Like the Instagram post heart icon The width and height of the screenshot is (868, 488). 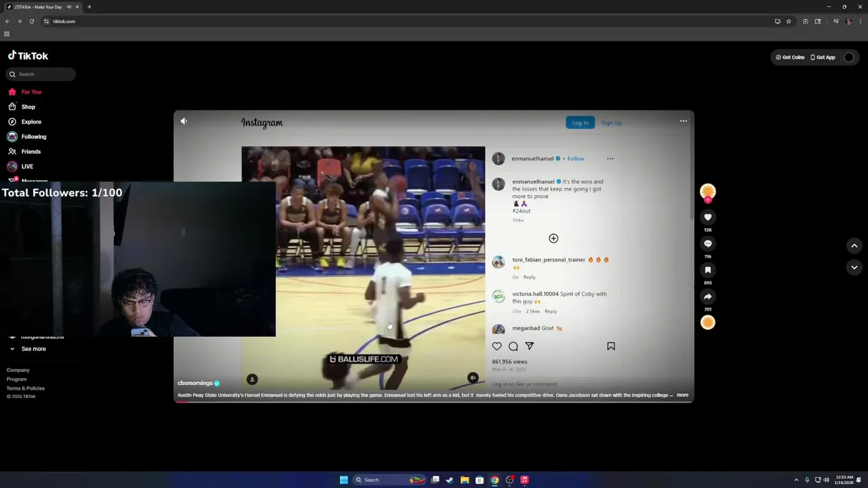click(497, 346)
